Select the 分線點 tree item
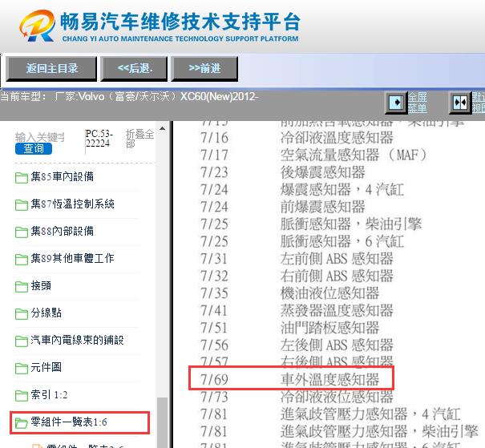 pos(46,313)
